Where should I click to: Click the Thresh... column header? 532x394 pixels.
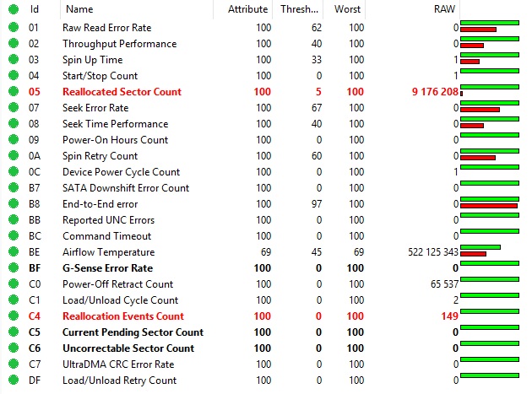pos(300,9)
